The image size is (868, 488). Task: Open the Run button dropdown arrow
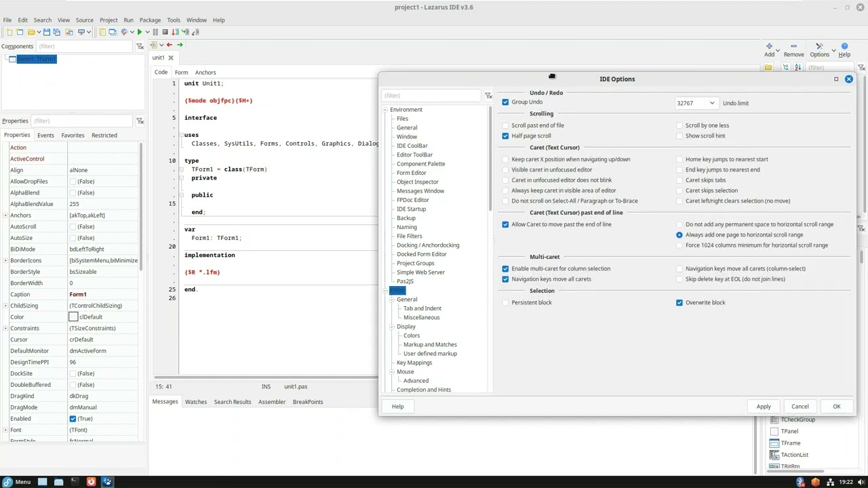pyautogui.click(x=147, y=32)
